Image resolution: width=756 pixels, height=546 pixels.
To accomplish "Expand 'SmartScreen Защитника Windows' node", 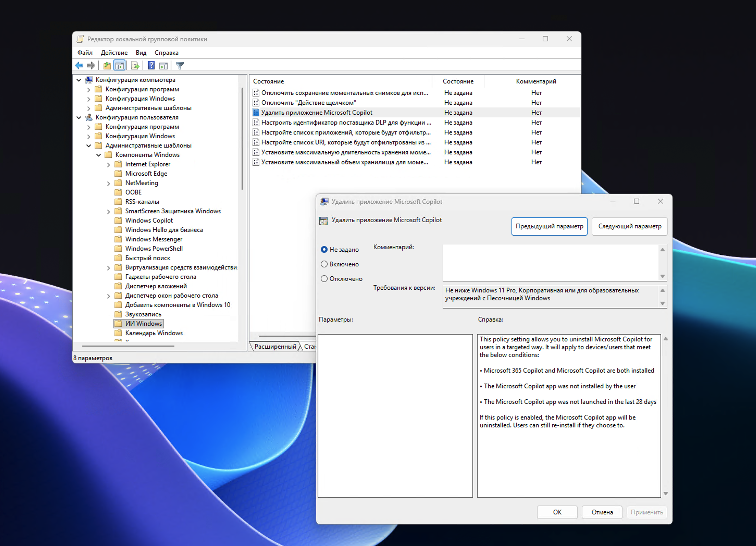I will pyautogui.click(x=108, y=211).
